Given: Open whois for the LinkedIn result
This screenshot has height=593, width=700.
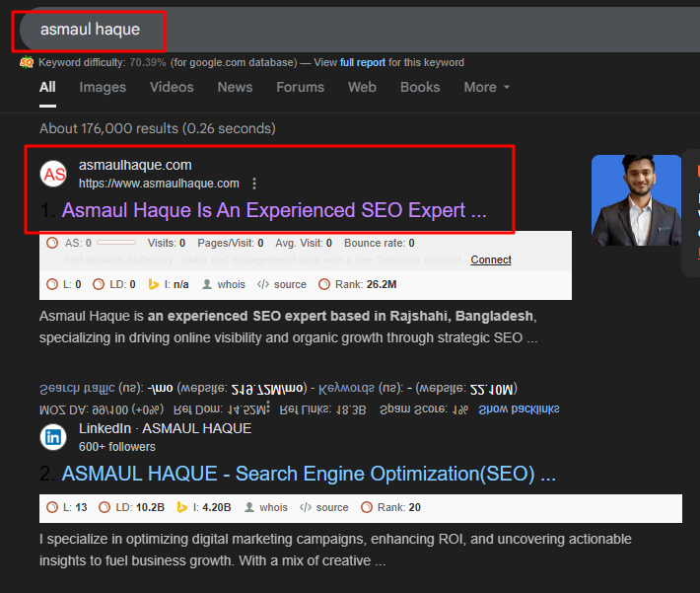Looking at the screenshot, I should click(x=266, y=507).
